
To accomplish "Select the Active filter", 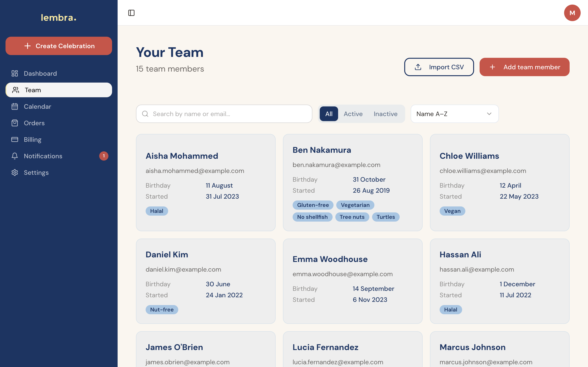I will (353, 114).
